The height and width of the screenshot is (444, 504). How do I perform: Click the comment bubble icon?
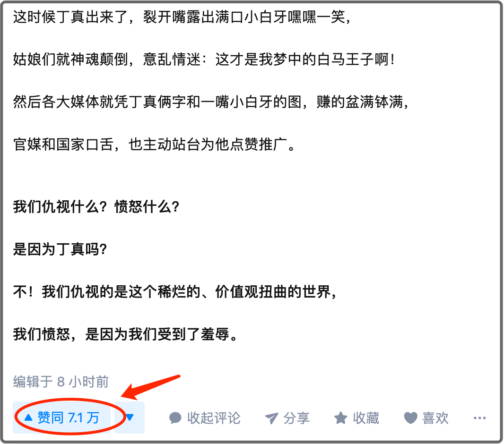[175, 418]
